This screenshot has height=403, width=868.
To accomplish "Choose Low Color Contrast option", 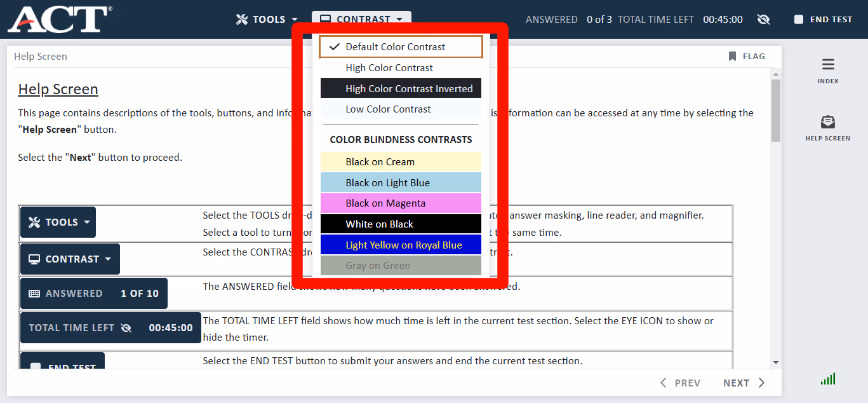I will pos(401,109).
